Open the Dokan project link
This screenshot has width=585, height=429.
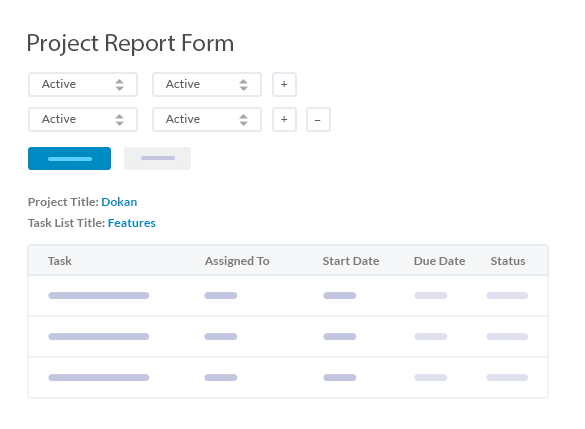click(119, 202)
